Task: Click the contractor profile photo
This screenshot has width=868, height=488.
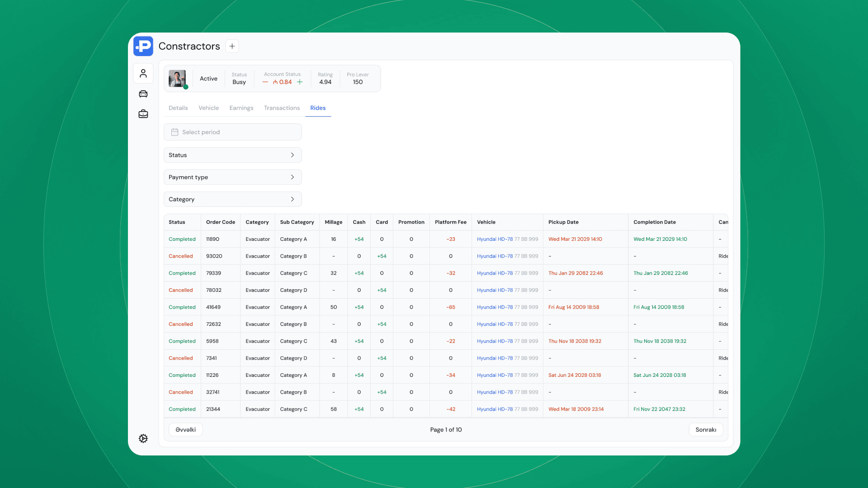Action: (177, 78)
